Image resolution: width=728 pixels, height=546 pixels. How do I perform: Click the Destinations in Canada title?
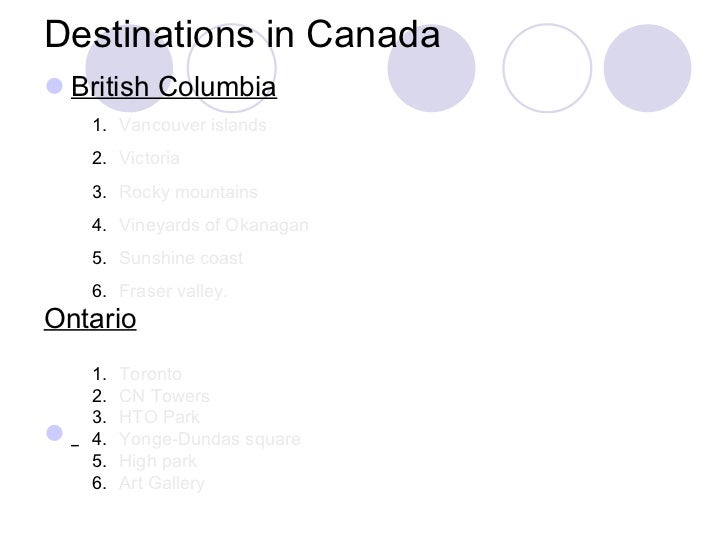[x=242, y=34]
